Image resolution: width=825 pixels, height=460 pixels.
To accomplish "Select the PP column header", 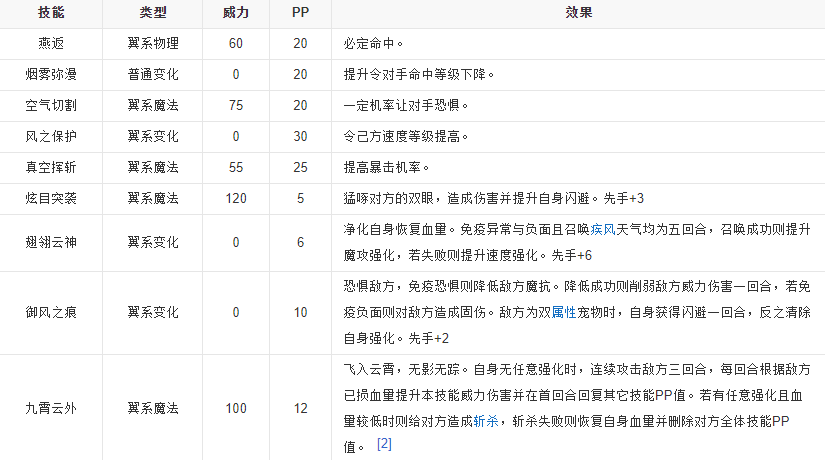I will 300,13.
